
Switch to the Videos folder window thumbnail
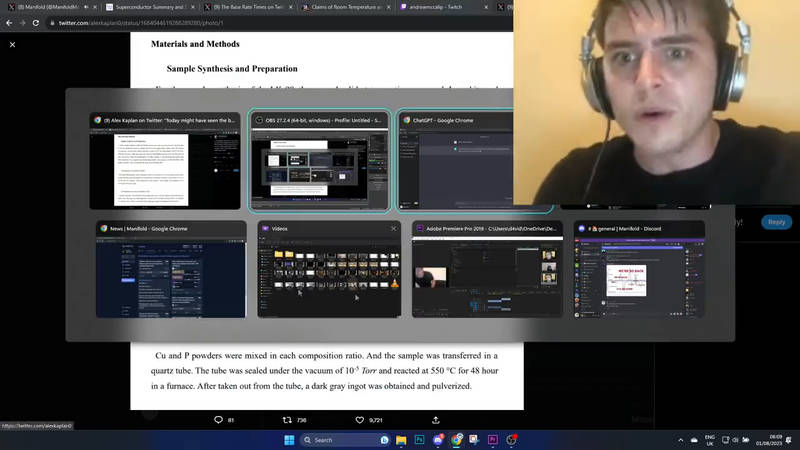329,269
